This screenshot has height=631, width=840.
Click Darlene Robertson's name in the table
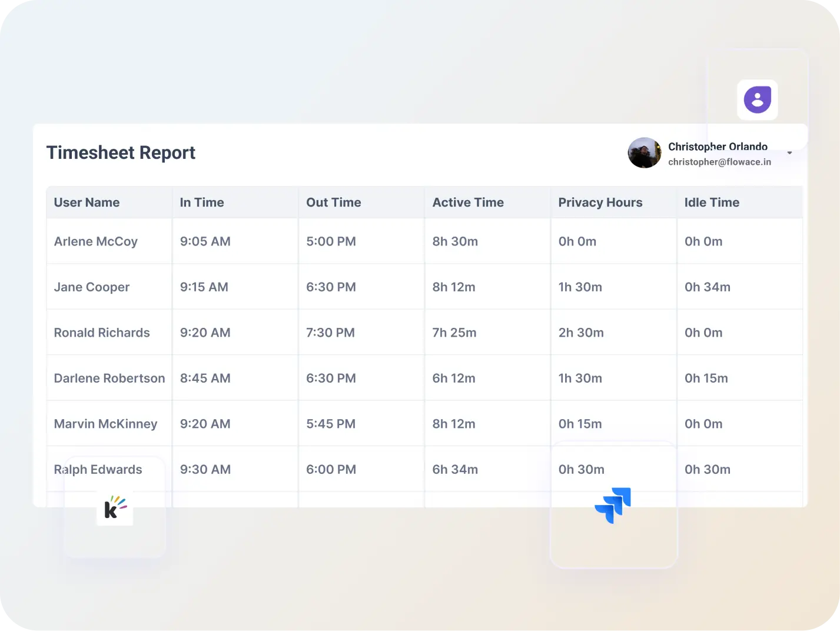pyautogui.click(x=109, y=378)
